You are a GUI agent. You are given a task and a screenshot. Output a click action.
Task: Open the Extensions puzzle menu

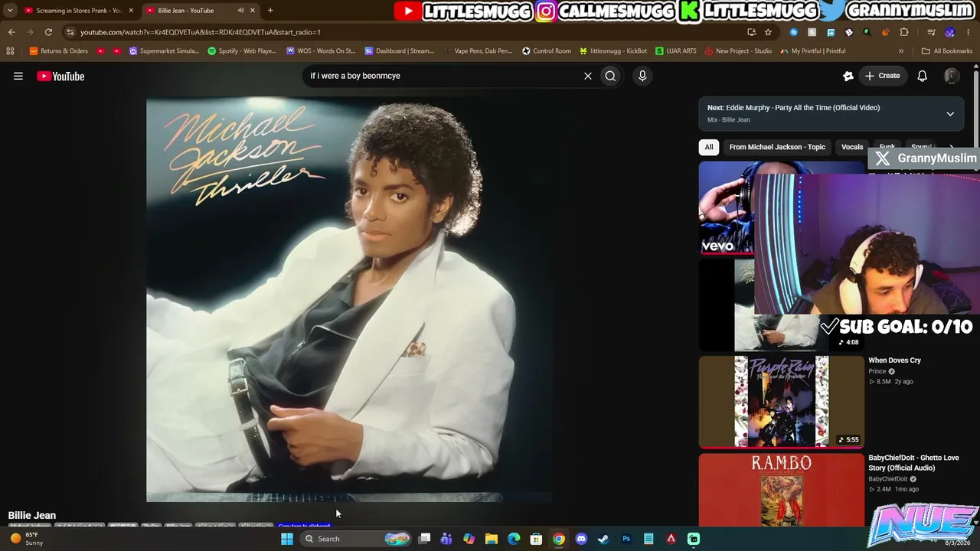click(x=904, y=32)
